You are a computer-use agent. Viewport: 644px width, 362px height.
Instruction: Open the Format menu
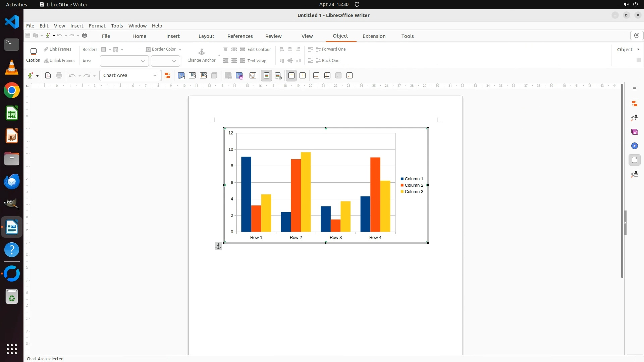(97, 26)
